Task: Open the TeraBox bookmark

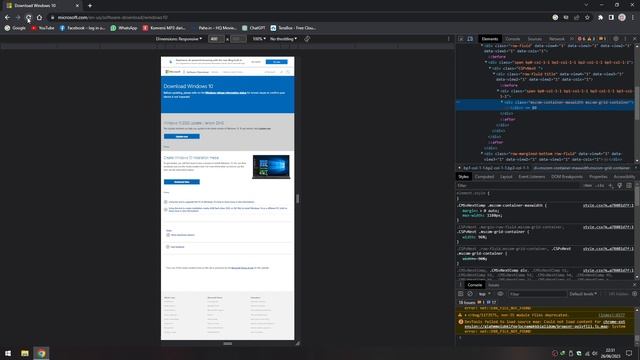Action: click(x=293, y=28)
